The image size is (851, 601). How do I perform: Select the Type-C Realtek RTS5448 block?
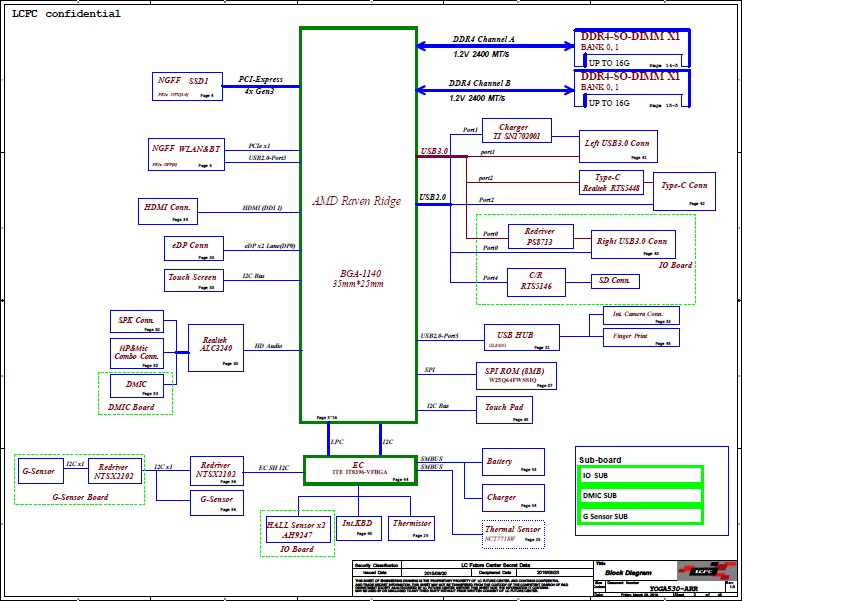[612, 183]
